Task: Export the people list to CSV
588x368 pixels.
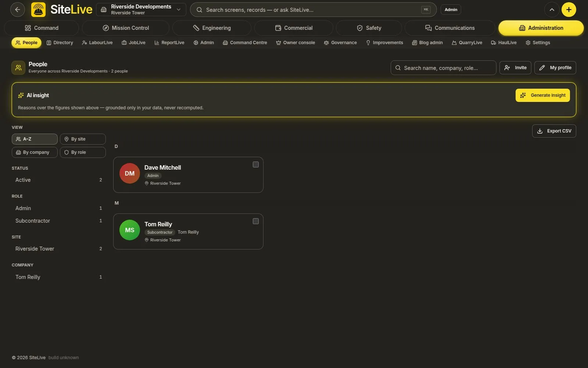Action: [x=554, y=131]
